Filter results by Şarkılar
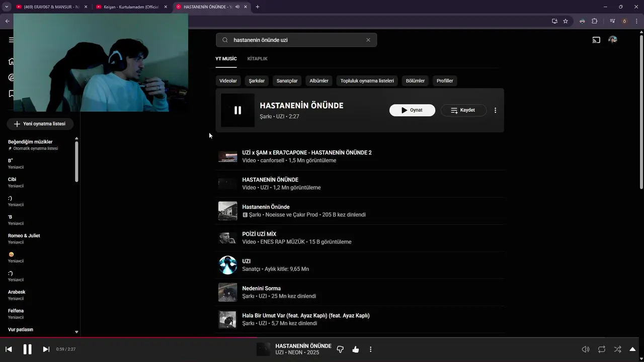Image resolution: width=644 pixels, height=362 pixels. point(257,80)
